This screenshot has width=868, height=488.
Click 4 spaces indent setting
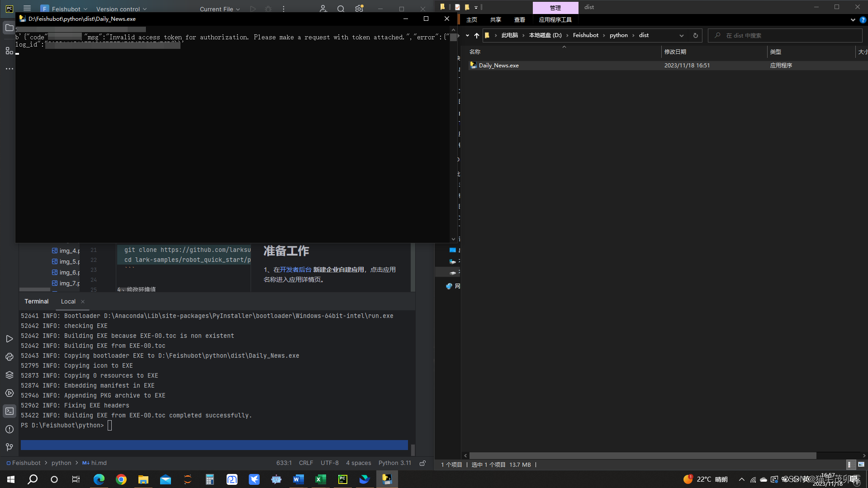pyautogui.click(x=358, y=463)
